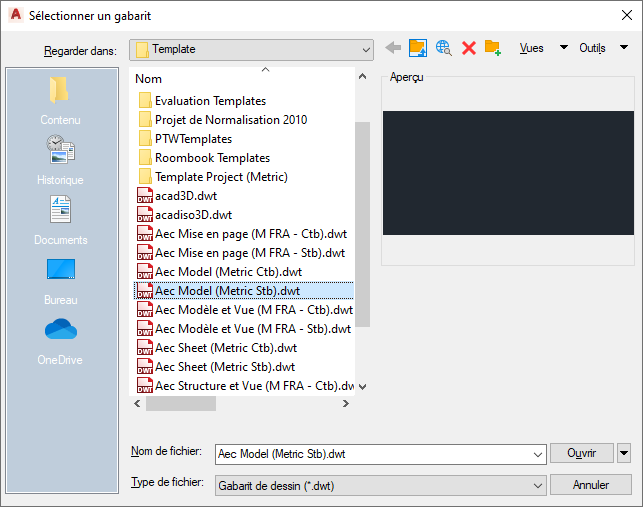Open the Outils menu
Viewport: 643px width, 507px height.
tap(592, 48)
